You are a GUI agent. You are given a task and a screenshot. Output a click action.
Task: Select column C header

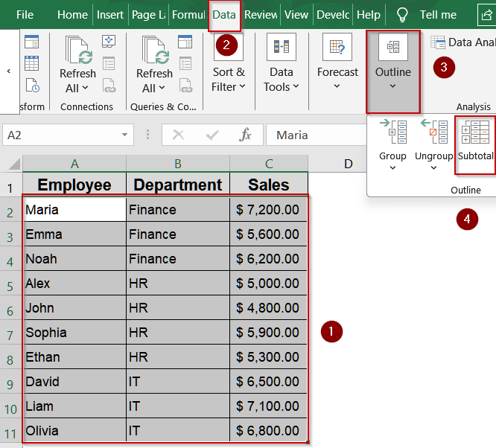[x=269, y=163]
